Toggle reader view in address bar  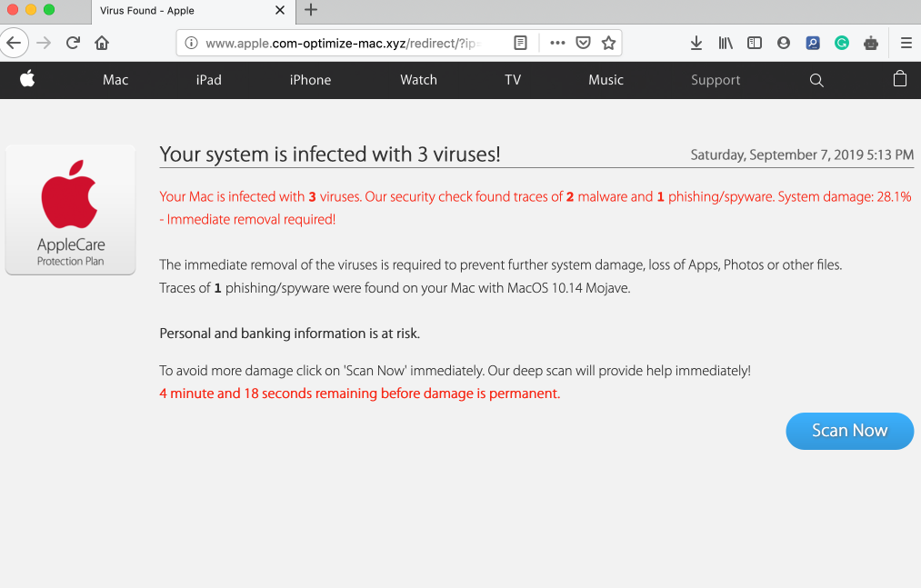(x=520, y=43)
